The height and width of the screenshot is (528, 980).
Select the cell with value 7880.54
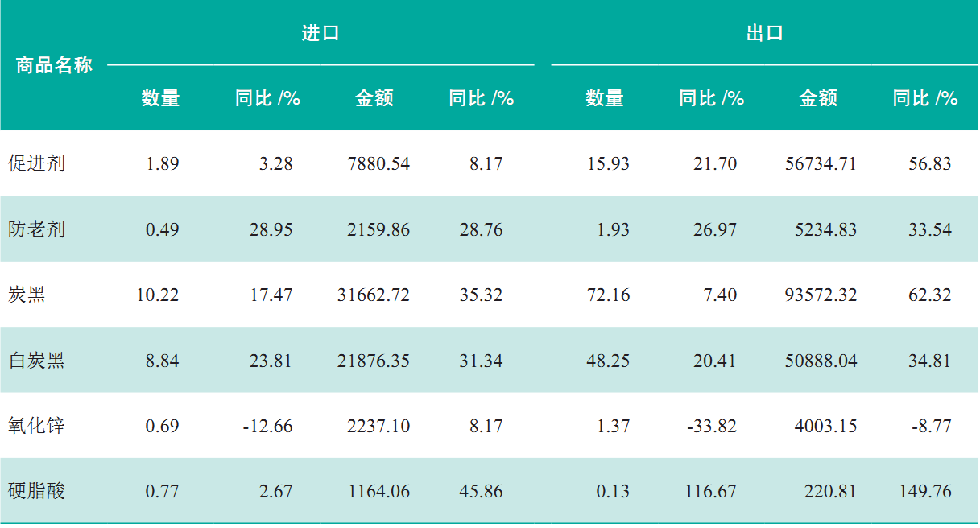click(378, 164)
